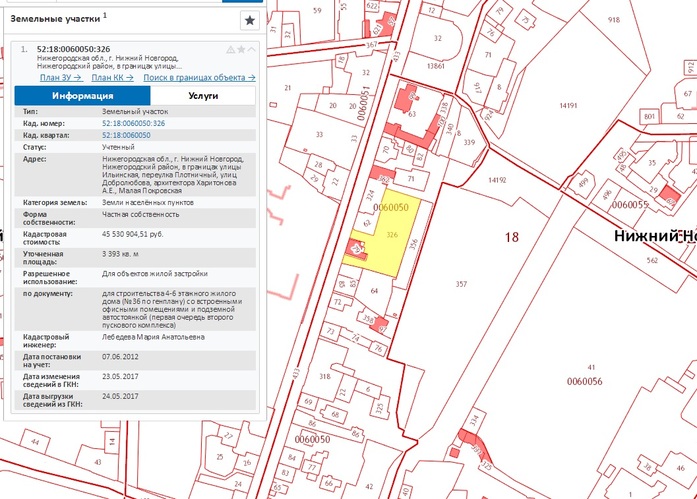Open cadastral quarter link 52:18:0060050
Viewport: 697px width, 499px height.
pos(126,134)
